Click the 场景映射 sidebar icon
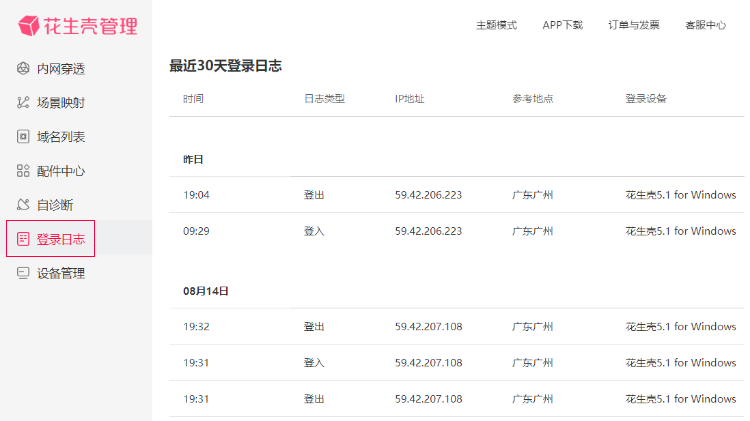 [23, 102]
